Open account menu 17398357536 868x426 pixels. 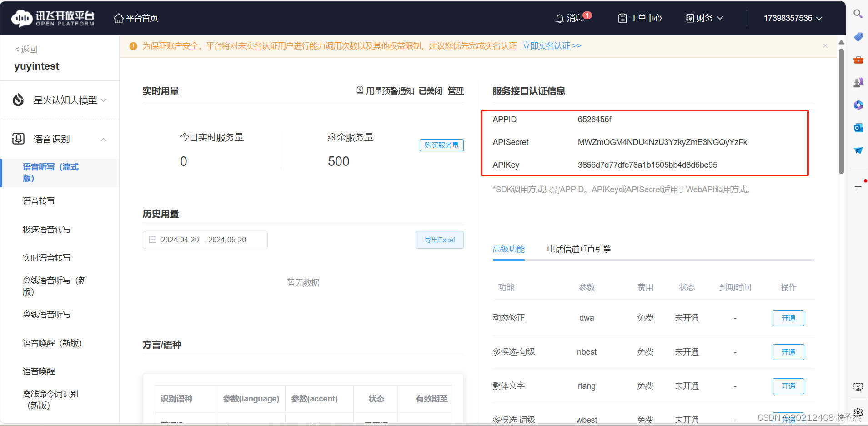pyautogui.click(x=793, y=18)
